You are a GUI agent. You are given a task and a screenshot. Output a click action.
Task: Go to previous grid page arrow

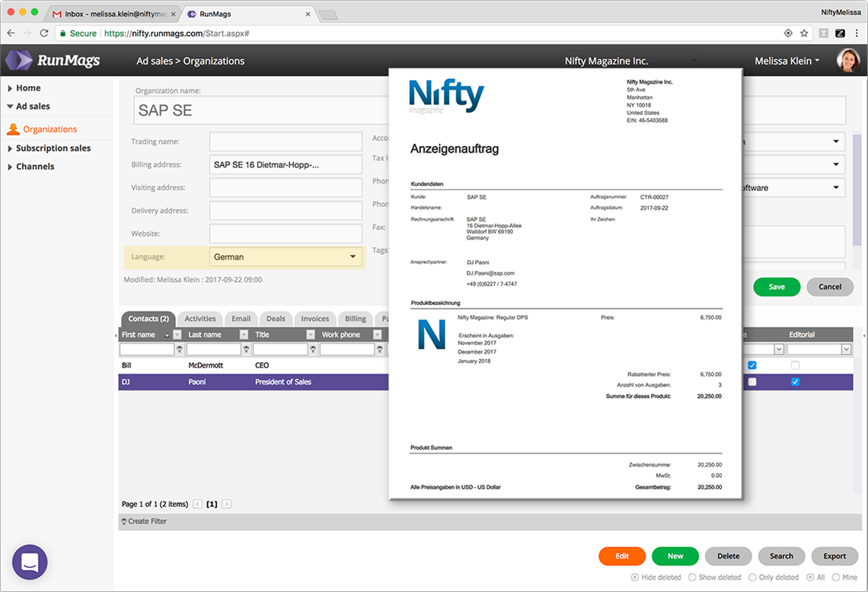(x=198, y=504)
